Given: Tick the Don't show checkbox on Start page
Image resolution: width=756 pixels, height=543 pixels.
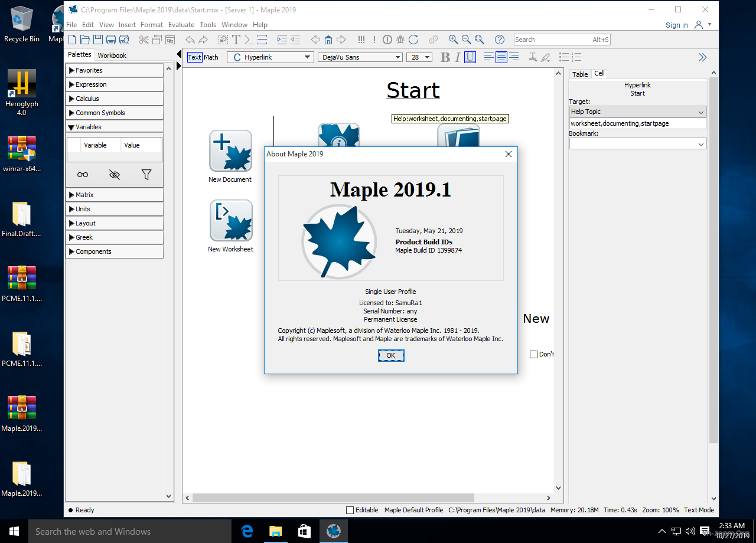Looking at the screenshot, I should pos(533,354).
